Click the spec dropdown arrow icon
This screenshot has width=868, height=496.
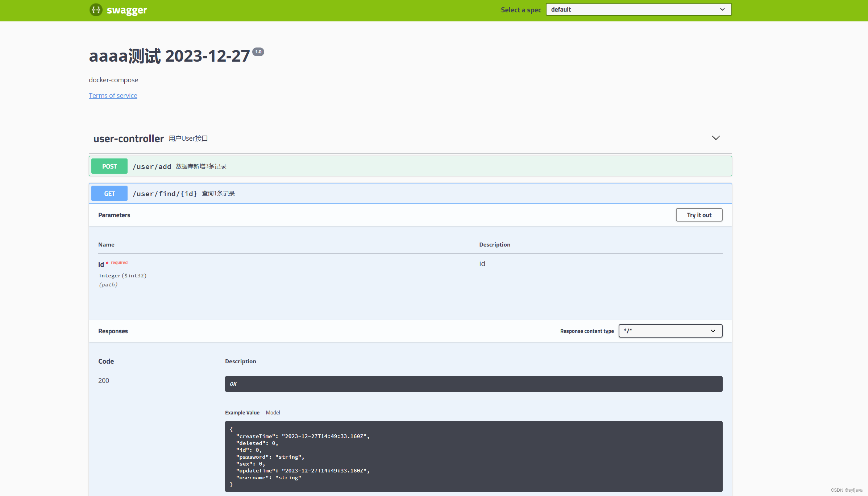pos(722,9)
